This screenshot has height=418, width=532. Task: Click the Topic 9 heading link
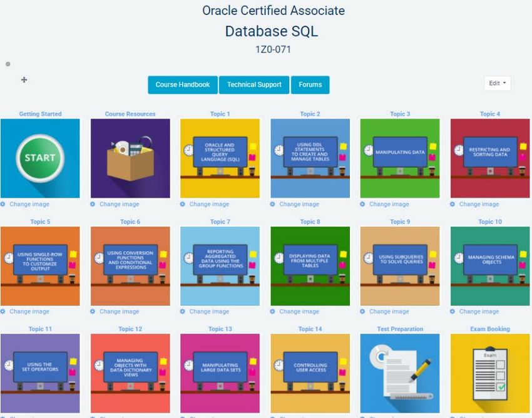click(400, 222)
